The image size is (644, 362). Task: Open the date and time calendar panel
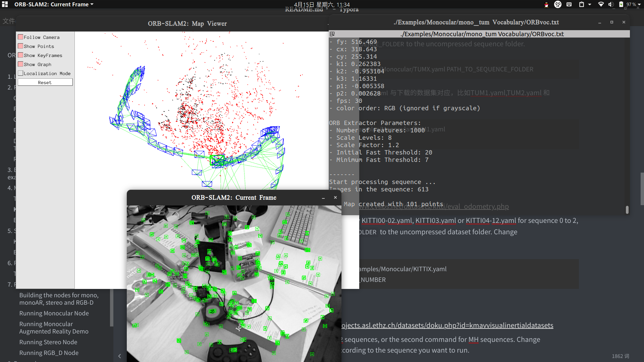322,4
